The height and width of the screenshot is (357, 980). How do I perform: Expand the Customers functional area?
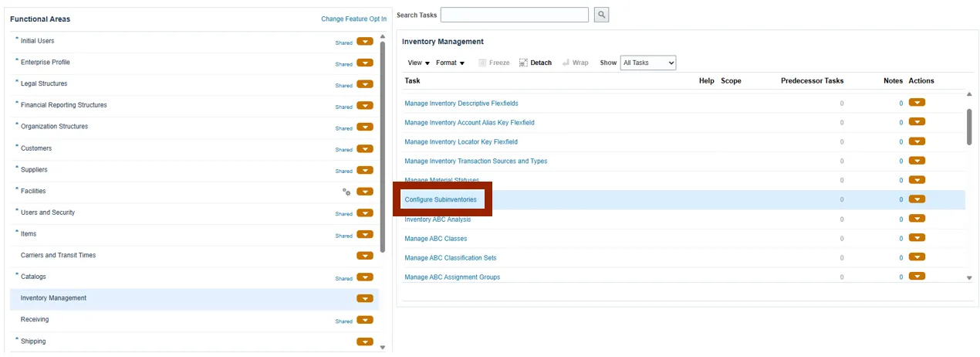click(17, 147)
